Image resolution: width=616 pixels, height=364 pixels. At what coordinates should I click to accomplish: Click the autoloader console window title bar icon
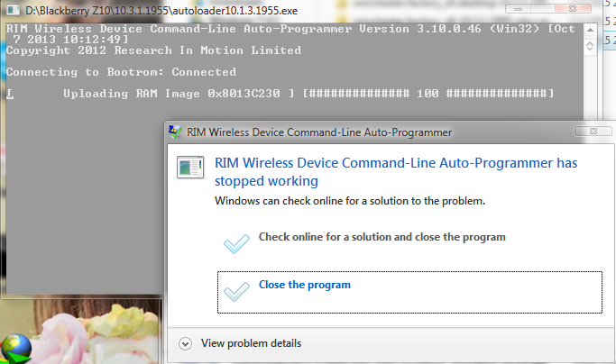(12, 9)
